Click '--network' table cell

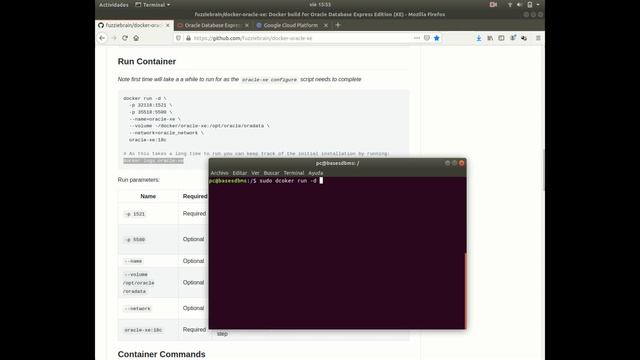[x=148, y=308]
